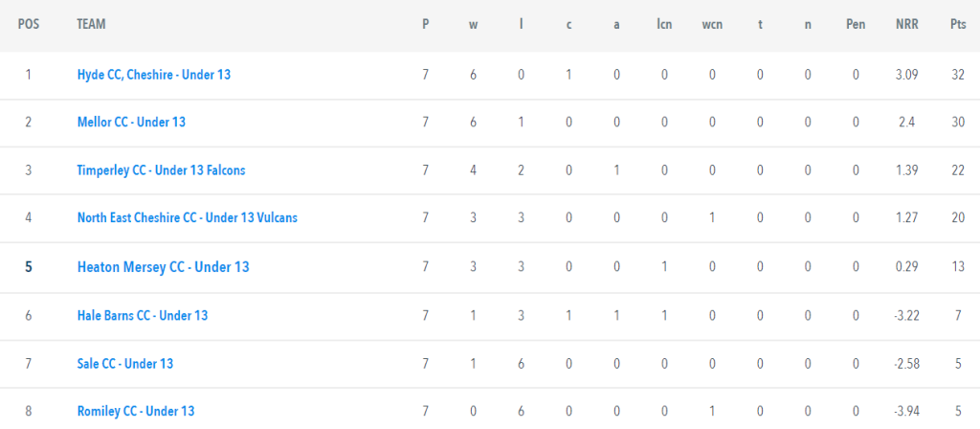Open Hale Barns CC - Under 13 link
The height and width of the screenshot is (429, 980).
[x=143, y=315]
